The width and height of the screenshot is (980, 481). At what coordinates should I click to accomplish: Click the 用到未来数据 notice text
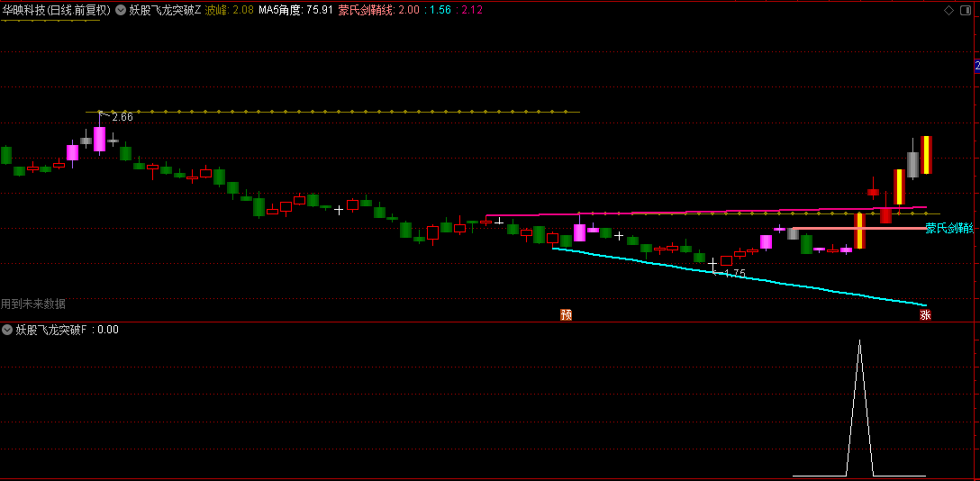click(x=33, y=304)
